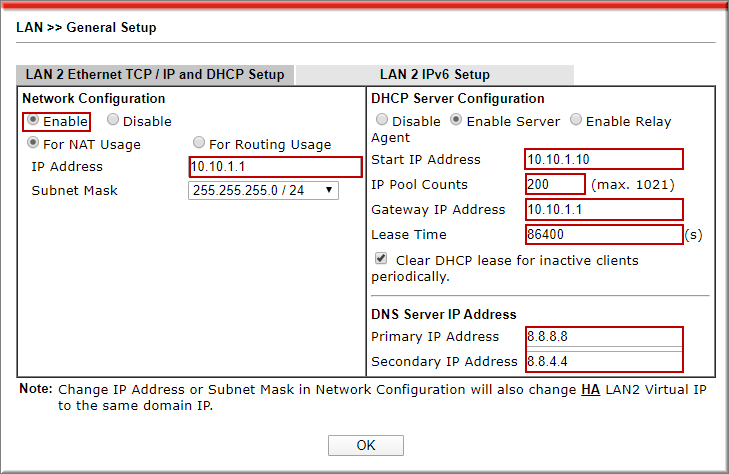Select Disable under Network Configuration

[x=113, y=121]
